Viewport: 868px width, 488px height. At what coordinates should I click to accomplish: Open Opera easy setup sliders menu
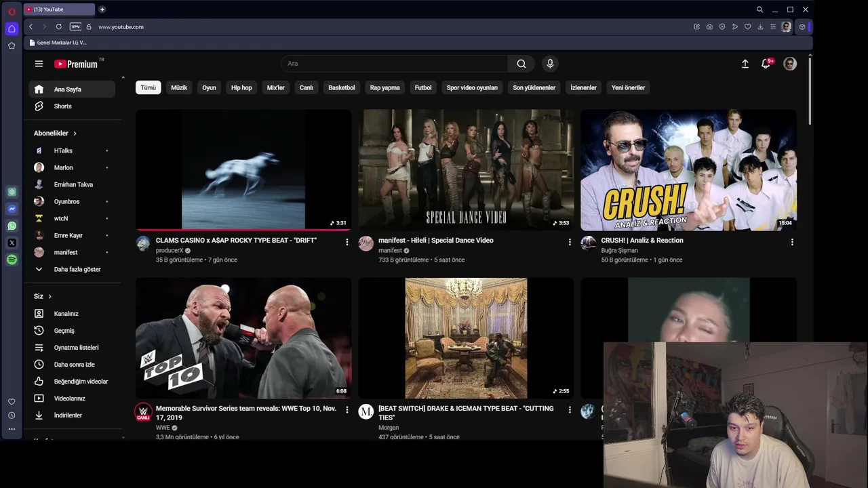point(772,27)
